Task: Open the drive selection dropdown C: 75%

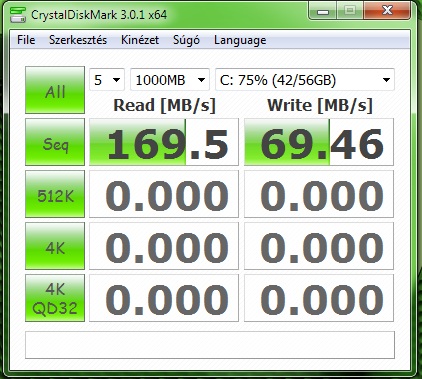Action: click(305, 80)
